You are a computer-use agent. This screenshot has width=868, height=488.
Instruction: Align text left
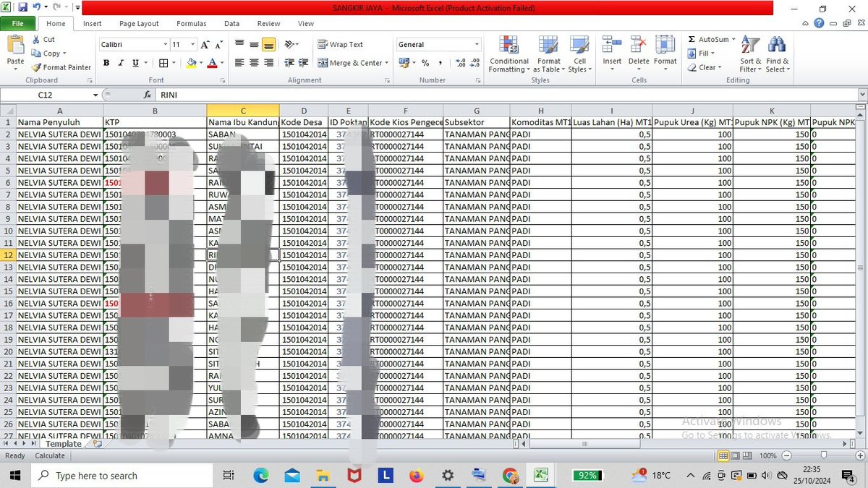point(239,63)
